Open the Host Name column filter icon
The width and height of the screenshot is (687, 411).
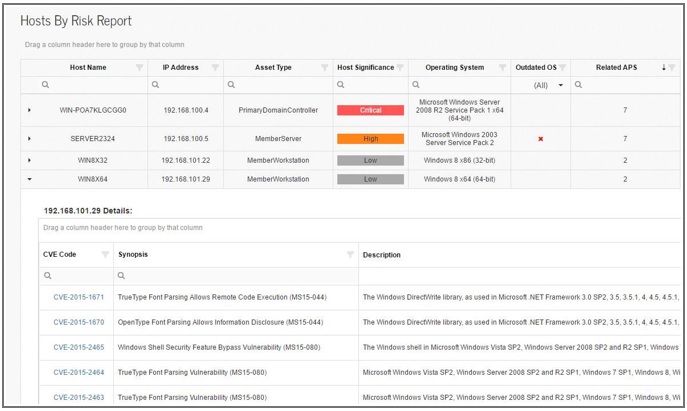[139, 67]
